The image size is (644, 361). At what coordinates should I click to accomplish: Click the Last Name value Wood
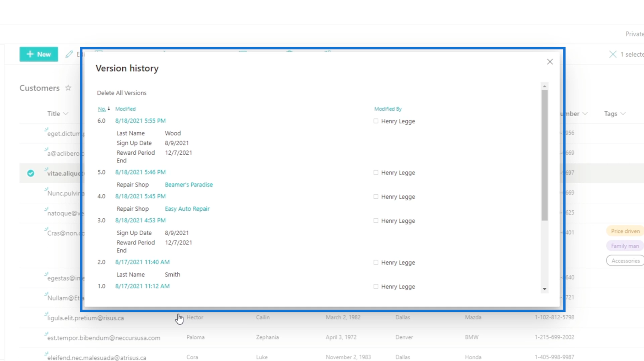pyautogui.click(x=173, y=133)
